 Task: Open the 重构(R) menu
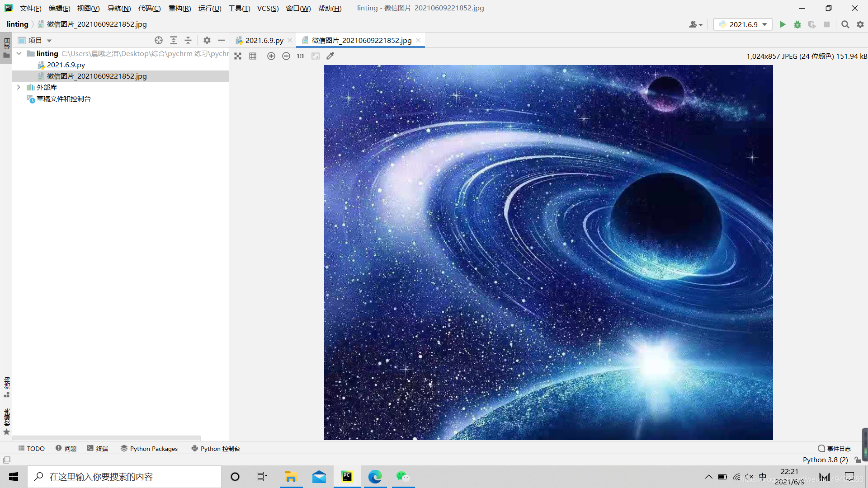[x=179, y=8]
